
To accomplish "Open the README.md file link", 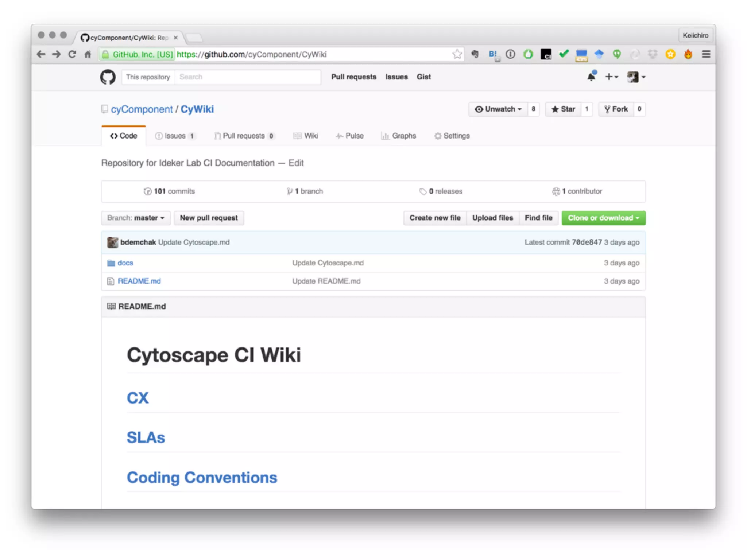I will click(139, 281).
